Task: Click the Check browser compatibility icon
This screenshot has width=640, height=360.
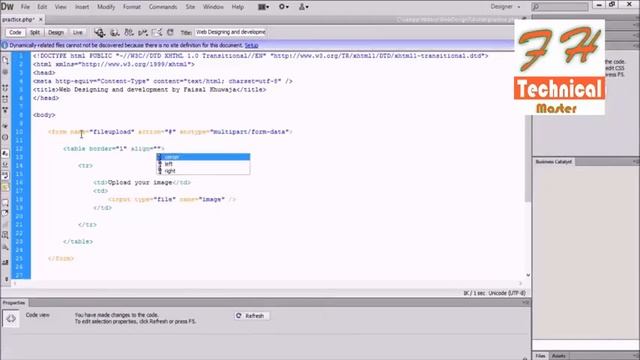Action: point(157,32)
